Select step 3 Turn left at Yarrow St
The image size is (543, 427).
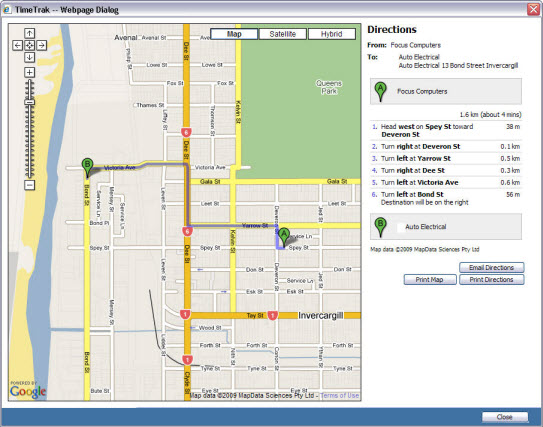(446, 159)
